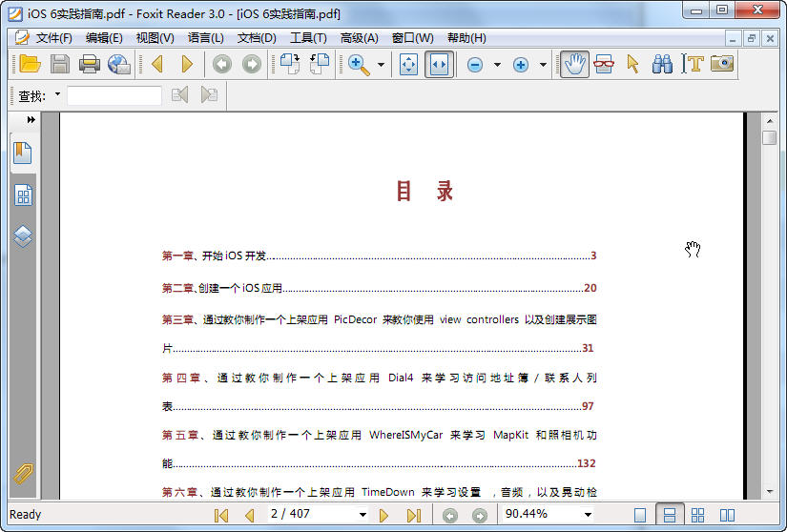The width and height of the screenshot is (787, 532).
Task: Switch to Facing pages layout
Action: click(727, 515)
